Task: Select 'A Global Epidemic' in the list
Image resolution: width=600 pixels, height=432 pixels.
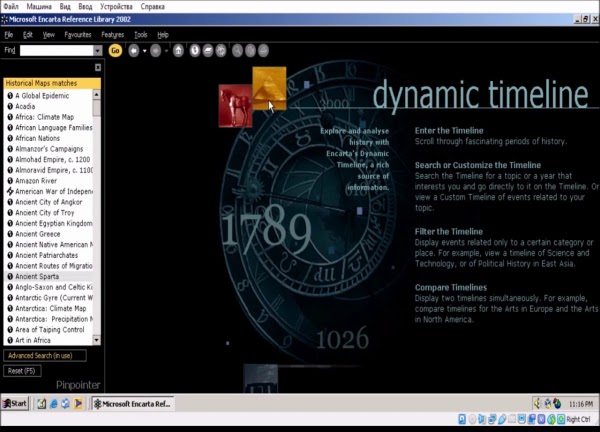Action: [42, 96]
